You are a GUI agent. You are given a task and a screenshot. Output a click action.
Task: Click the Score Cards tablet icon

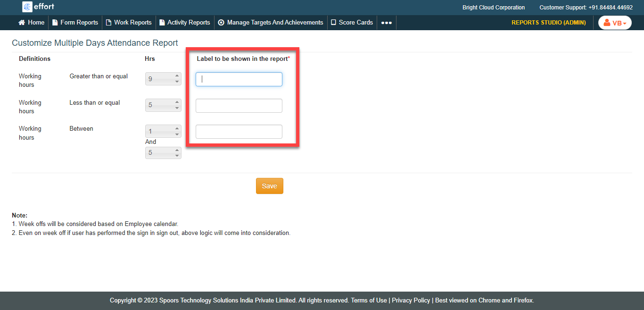point(333,23)
